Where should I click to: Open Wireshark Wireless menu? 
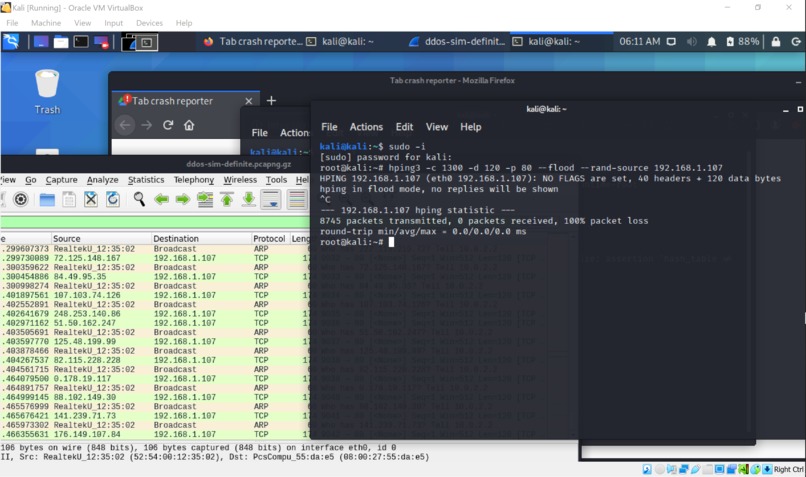pos(240,180)
